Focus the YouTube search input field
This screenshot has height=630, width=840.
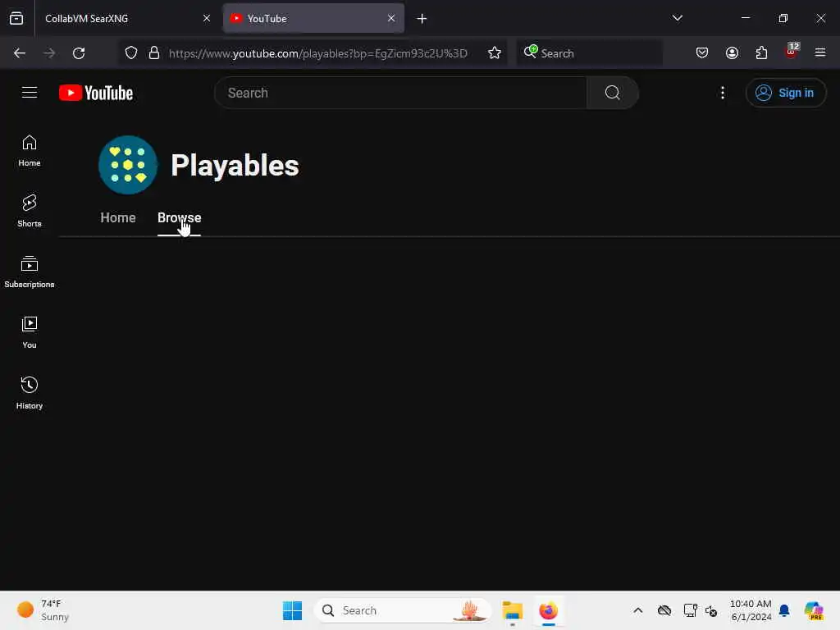click(x=400, y=93)
